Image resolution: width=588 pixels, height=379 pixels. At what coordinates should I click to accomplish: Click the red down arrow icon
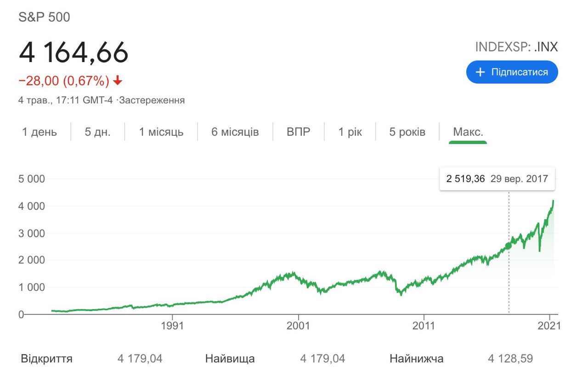118,81
